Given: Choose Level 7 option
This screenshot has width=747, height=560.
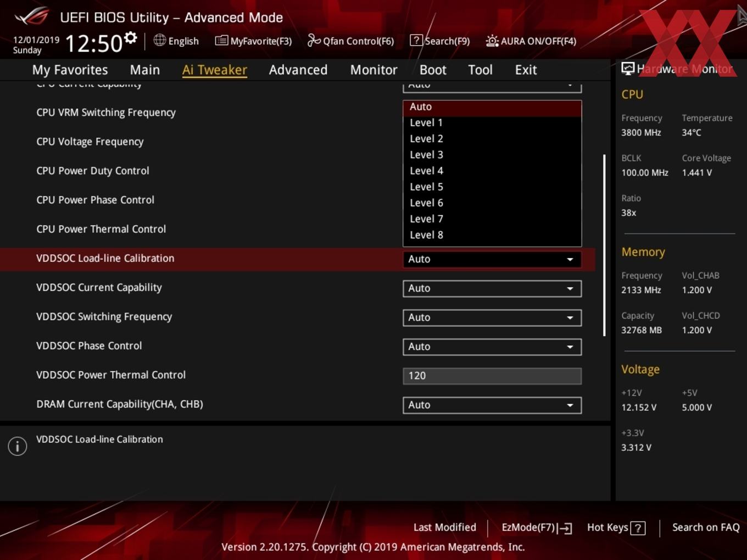Looking at the screenshot, I should click(x=492, y=219).
